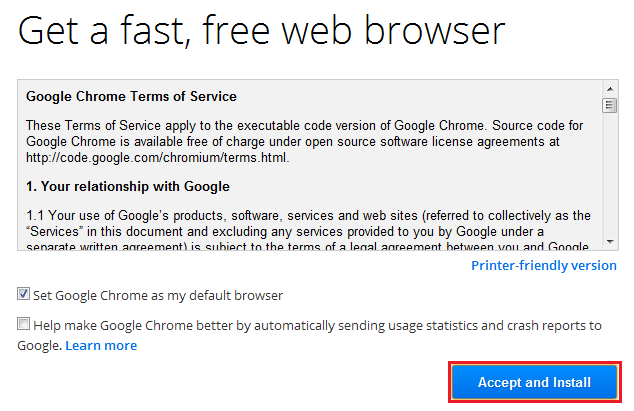Click the section 1.1 paragraph text
The height and width of the screenshot is (411, 634).
tap(308, 231)
